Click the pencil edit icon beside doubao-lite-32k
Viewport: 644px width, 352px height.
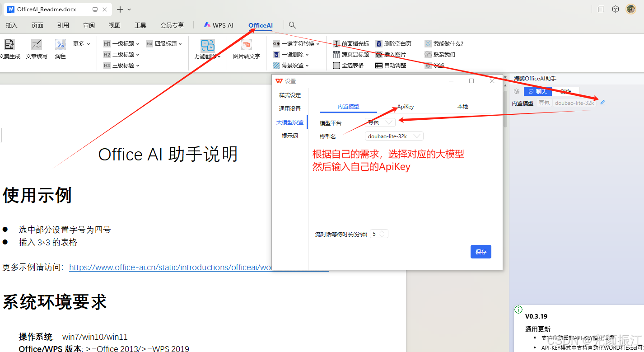[x=602, y=103]
